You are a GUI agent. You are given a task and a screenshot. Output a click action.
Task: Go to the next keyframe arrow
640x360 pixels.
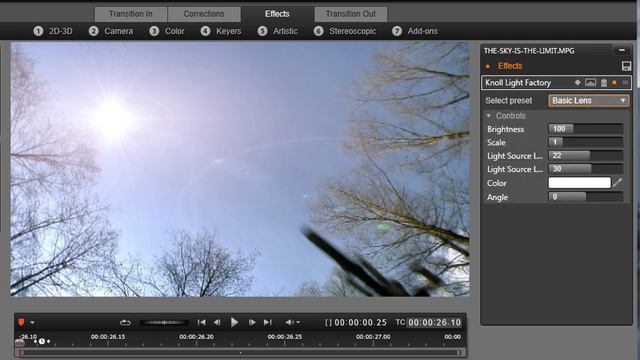(x=48, y=341)
